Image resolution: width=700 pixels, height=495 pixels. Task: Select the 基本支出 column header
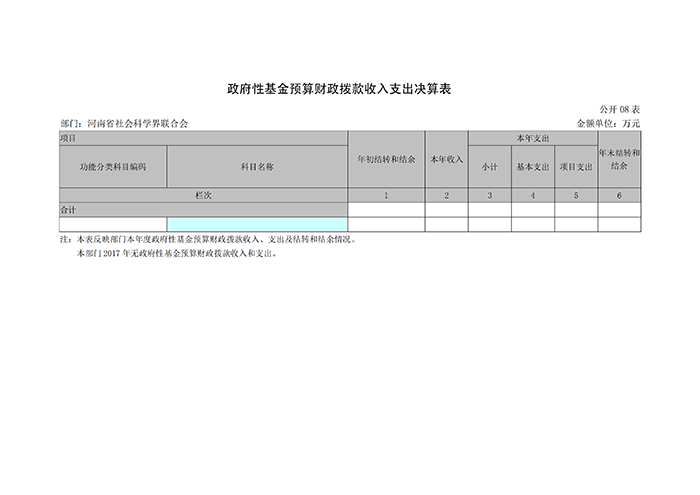(533, 166)
